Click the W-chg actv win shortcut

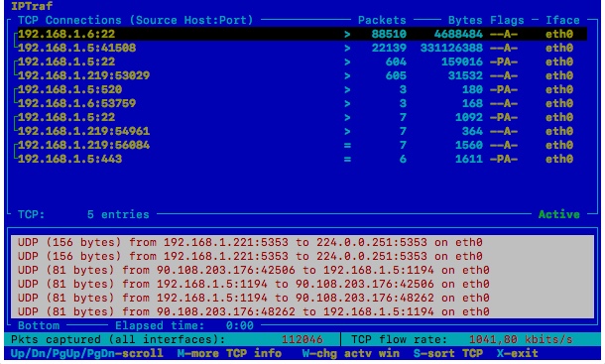coord(351,353)
